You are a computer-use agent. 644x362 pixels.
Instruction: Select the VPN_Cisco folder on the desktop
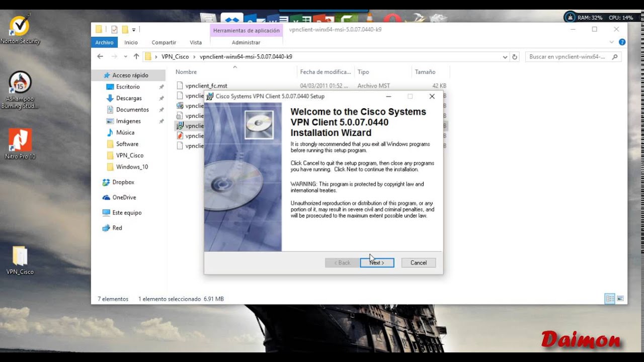(x=20, y=260)
